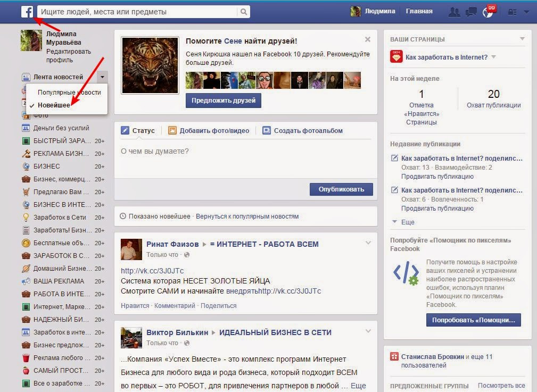
Task: Click Заработать! Бизн... list icon
Action: pyautogui.click(x=26, y=230)
